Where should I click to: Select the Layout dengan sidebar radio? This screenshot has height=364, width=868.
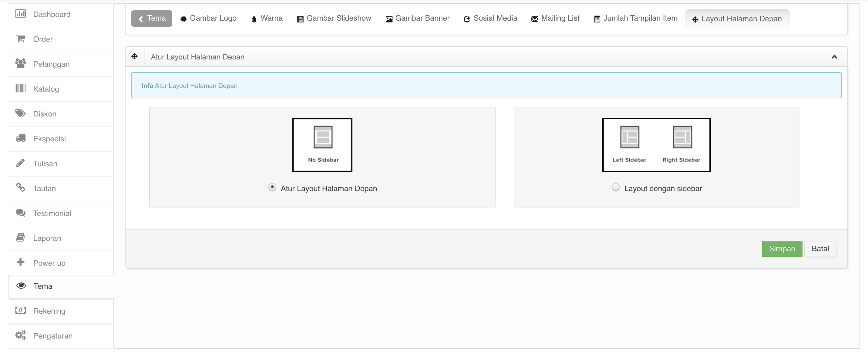coord(615,187)
